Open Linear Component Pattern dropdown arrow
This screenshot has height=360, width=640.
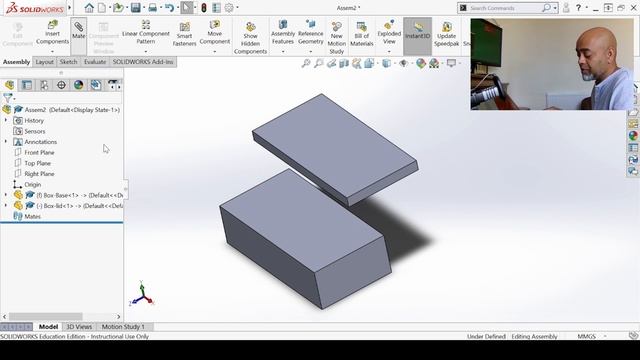click(x=146, y=51)
